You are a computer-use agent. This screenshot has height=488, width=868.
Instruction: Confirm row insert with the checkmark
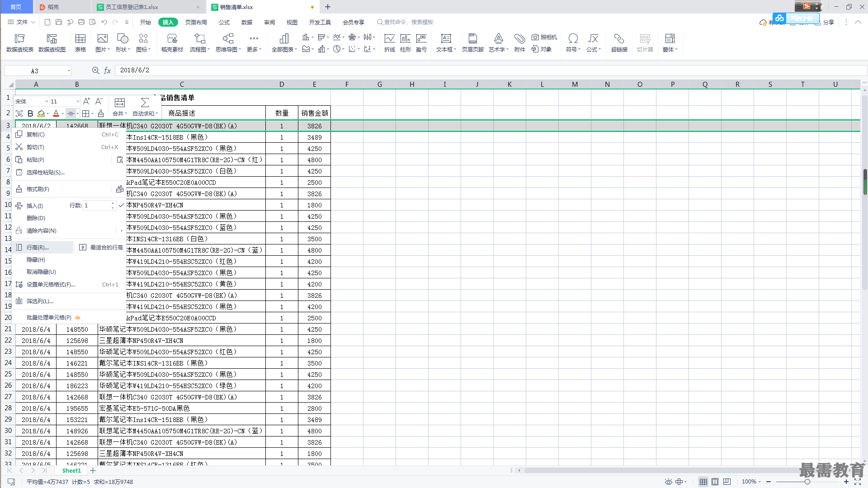pos(121,205)
